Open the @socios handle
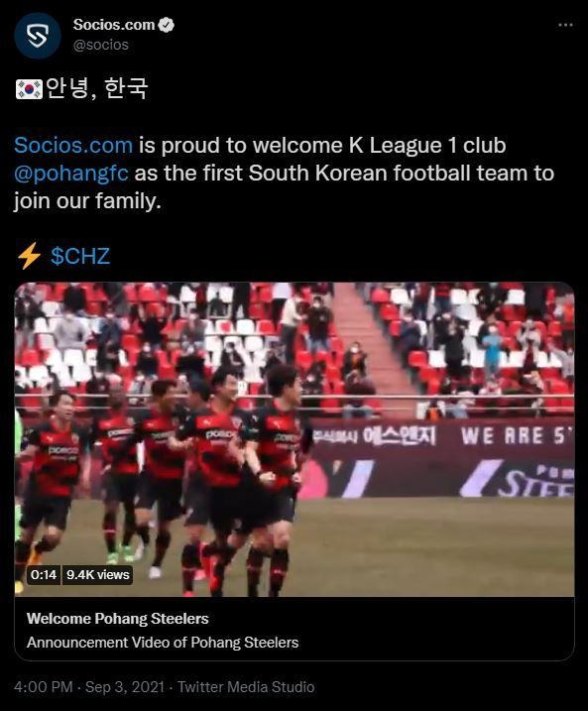Image resolution: width=588 pixels, height=711 pixels. click(x=101, y=45)
